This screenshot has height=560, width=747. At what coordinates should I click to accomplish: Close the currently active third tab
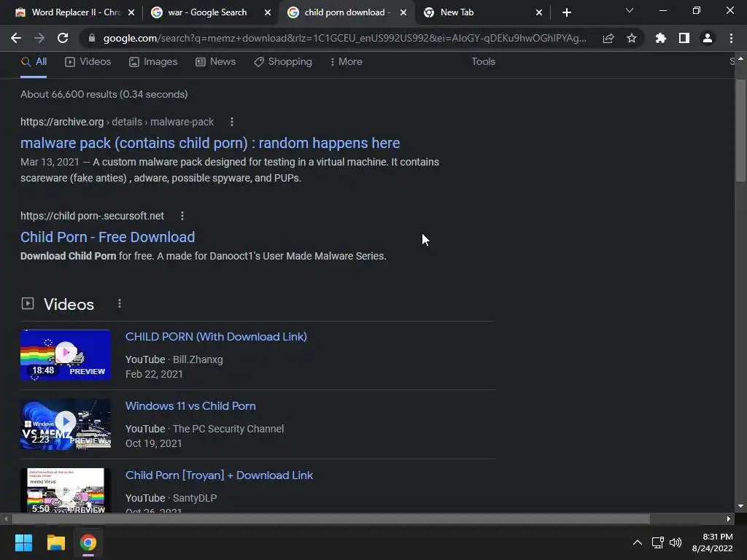click(x=403, y=12)
